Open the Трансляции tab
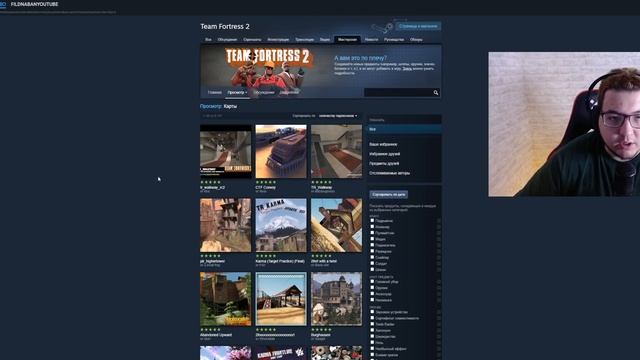The image size is (640, 360). pyautogui.click(x=304, y=40)
